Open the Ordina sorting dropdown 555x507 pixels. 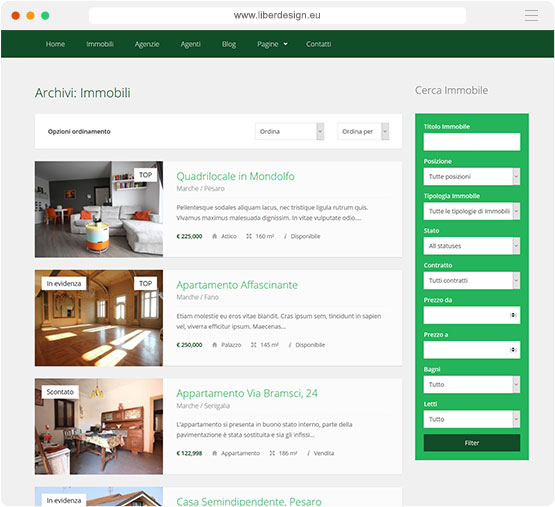pyautogui.click(x=289, y=131)
